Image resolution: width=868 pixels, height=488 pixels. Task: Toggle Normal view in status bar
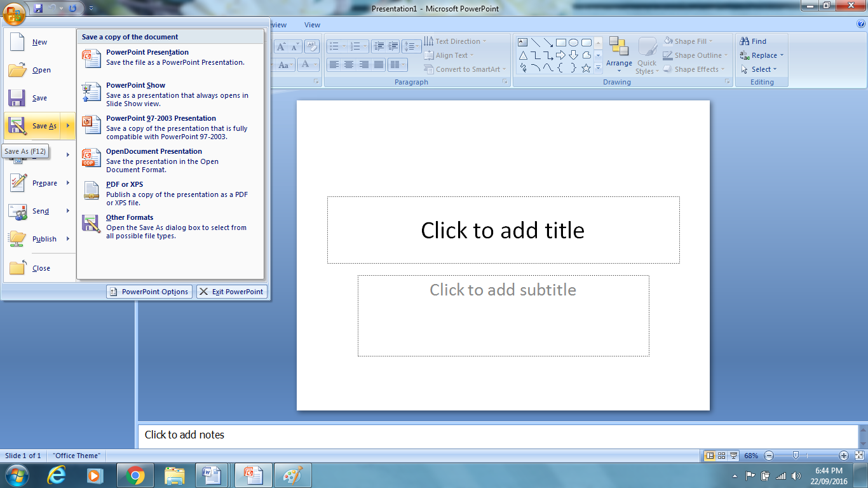click(x=709, y=456)
